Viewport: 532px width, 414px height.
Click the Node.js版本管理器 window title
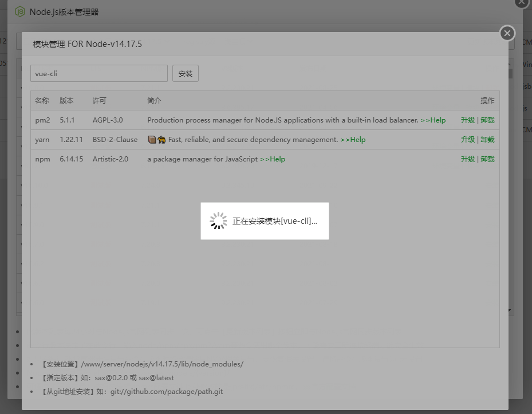[x=64, y=12]
